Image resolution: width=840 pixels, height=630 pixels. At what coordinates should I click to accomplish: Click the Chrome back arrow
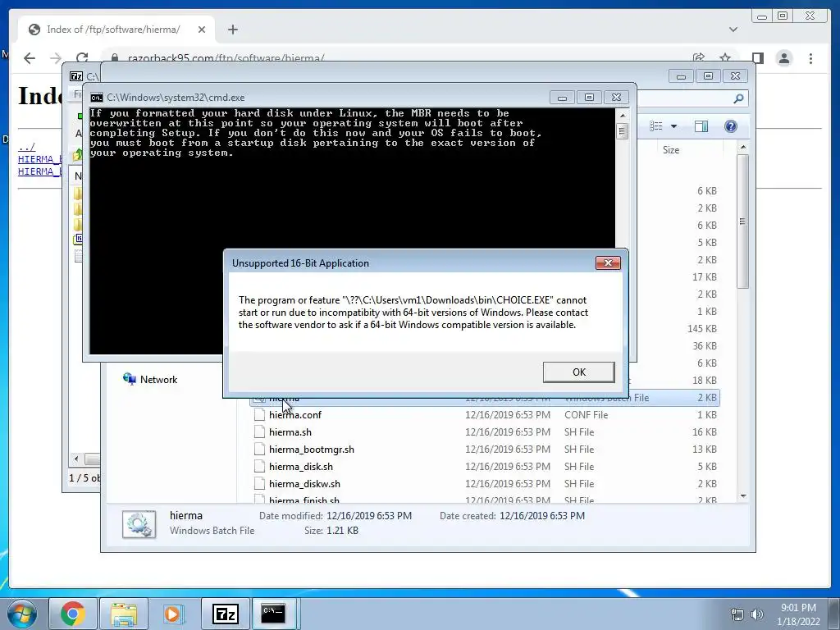[30, 58]
